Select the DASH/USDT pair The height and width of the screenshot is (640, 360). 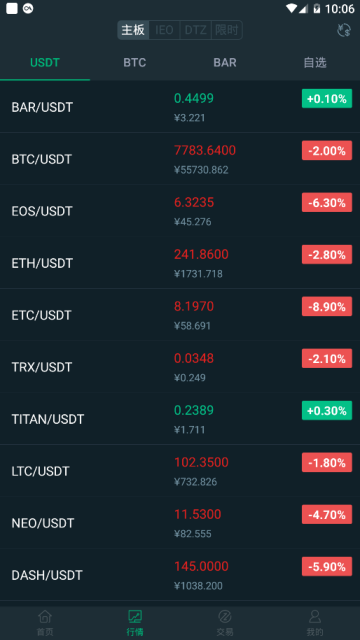[x=180, y=575]
